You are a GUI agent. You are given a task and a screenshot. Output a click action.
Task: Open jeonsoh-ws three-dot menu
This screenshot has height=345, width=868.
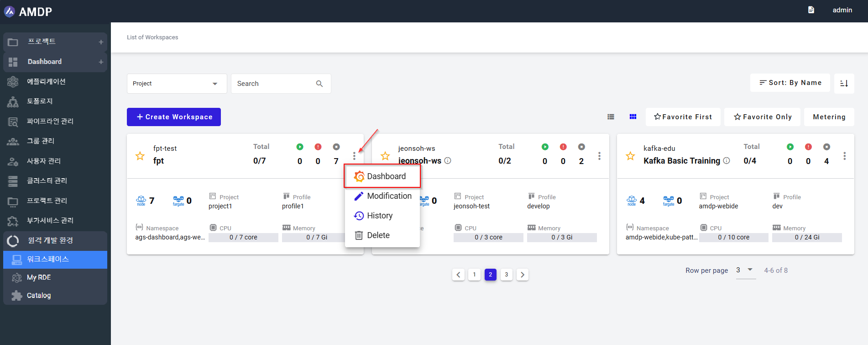click(x=599, y=156)
